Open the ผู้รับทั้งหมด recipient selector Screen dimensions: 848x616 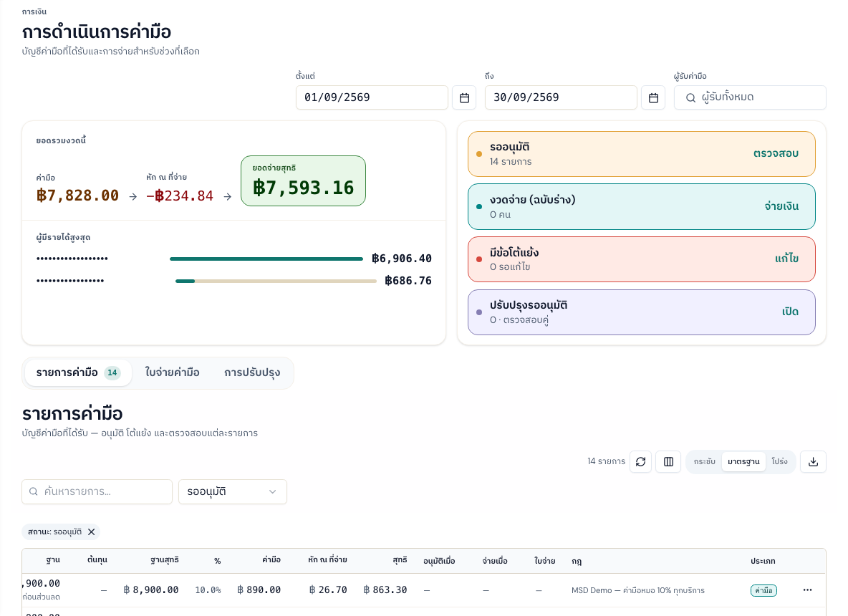pos(750,97)
